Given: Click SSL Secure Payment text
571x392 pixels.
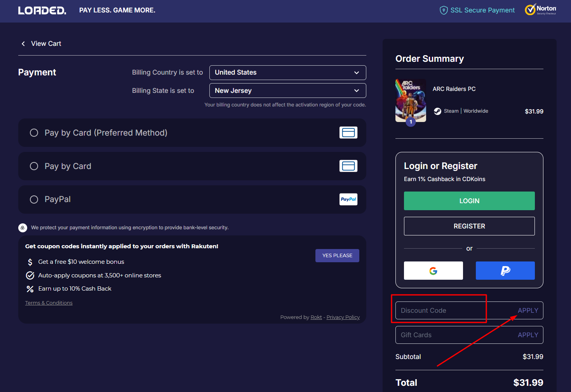Looking at the screenshot, I should pos(482,10).
